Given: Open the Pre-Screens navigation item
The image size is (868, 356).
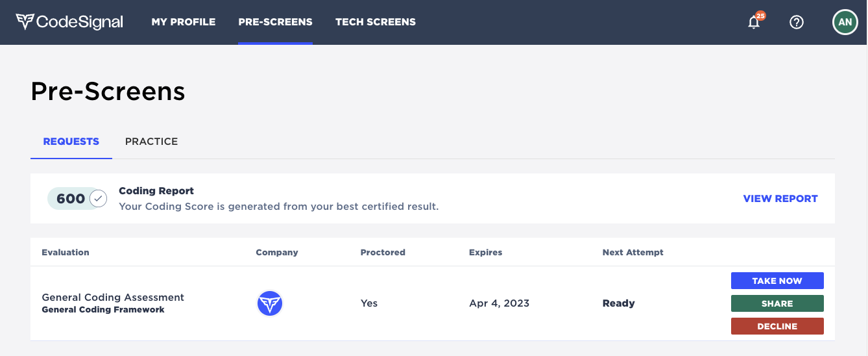Looking at the screenshot, I should [x=275, y=22].
